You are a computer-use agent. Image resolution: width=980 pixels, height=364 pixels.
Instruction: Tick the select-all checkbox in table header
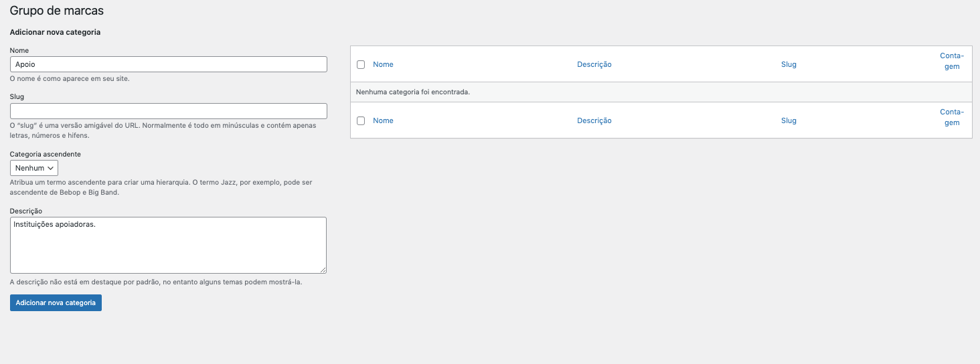click(x=361, y=65)
